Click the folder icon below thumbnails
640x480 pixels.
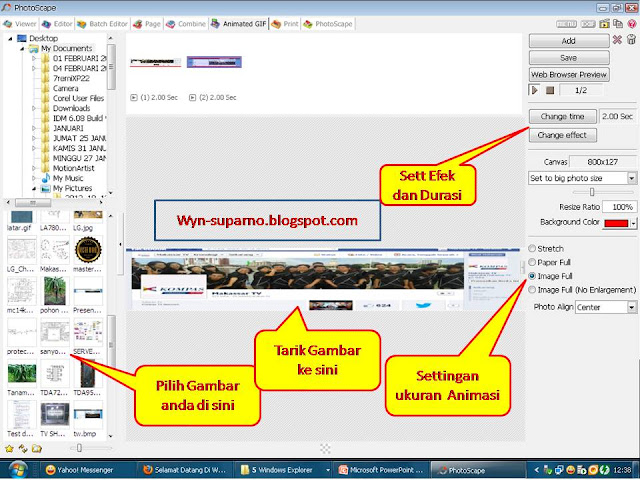click(x=37, y=449)
